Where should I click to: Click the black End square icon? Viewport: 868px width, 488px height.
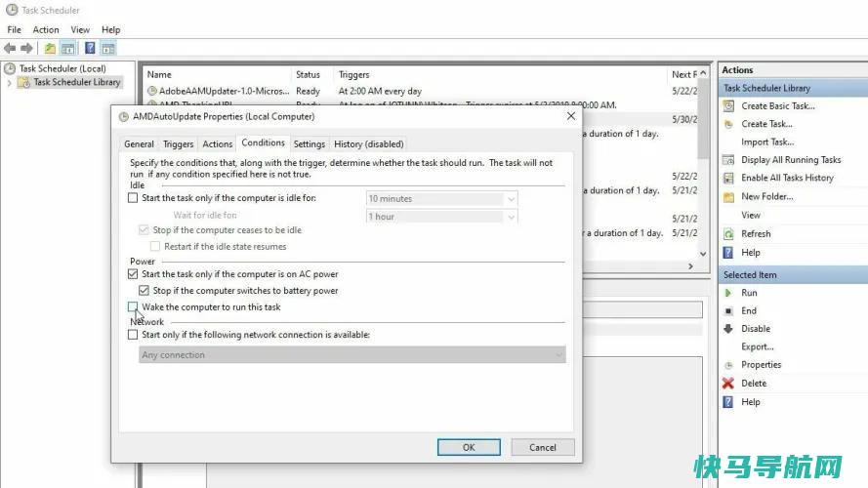point(728,311)
